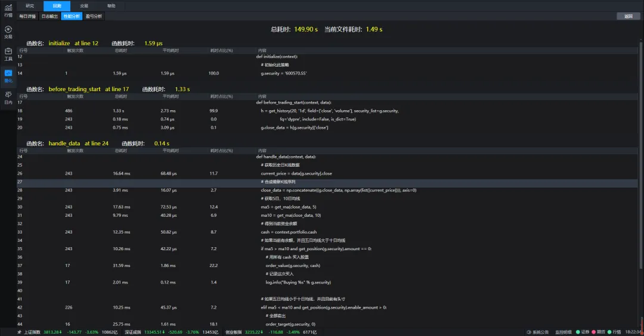Click the 31.59 ms total time cell
The height and width of the screenshot is (336, 644).
point(120,266)
